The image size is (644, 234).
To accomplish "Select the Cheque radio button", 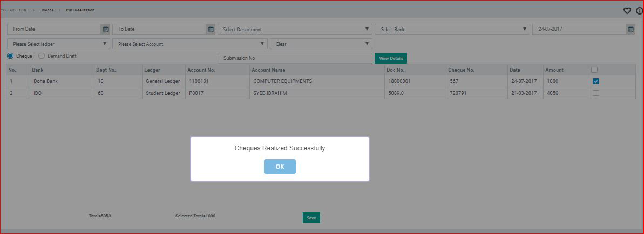I will click(10, 56).
